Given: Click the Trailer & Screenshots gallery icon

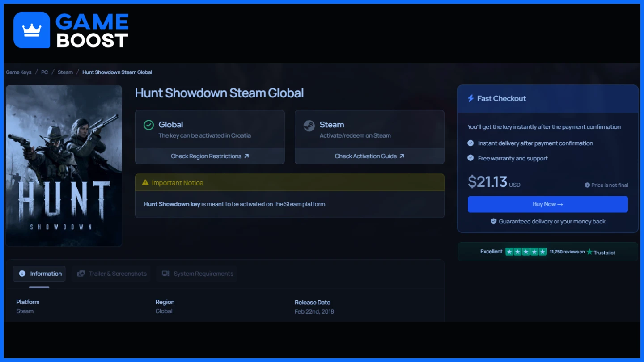Looking at the screenshot, I should pyautogui.click(x=81, y=274).
